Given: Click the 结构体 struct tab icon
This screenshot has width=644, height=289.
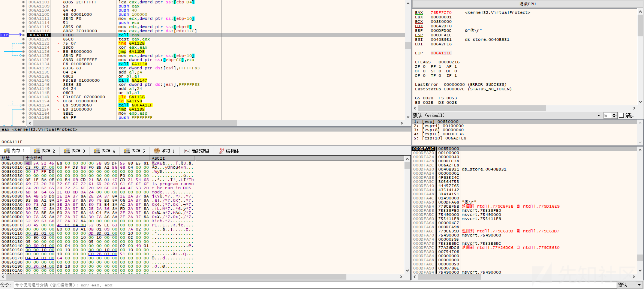Looking at the screenshot, I should (222, 151).
